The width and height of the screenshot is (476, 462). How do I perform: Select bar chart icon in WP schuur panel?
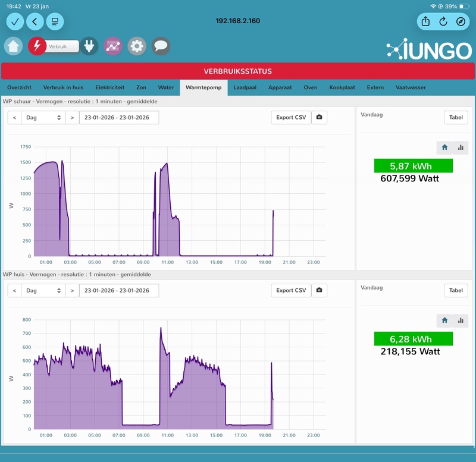tap(461, 147)
